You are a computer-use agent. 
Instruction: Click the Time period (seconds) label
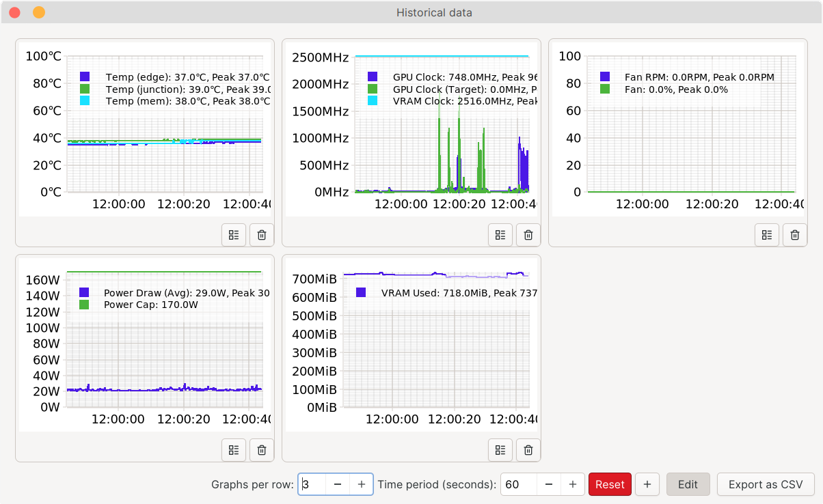[x=437, y=484]
